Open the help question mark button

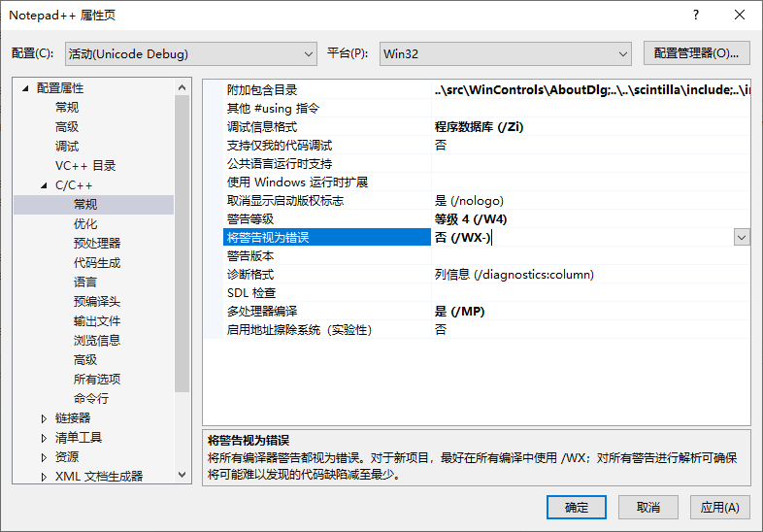point(696,16)
